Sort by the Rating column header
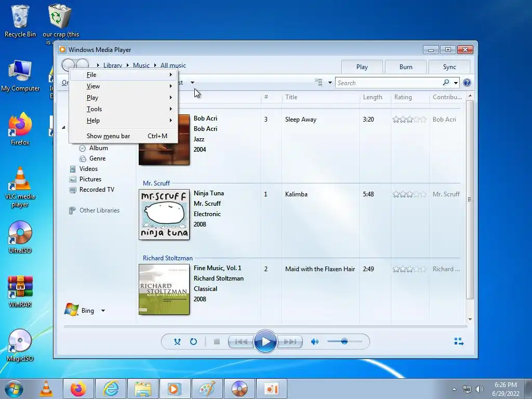532x399 pixels. click(410, 97)
